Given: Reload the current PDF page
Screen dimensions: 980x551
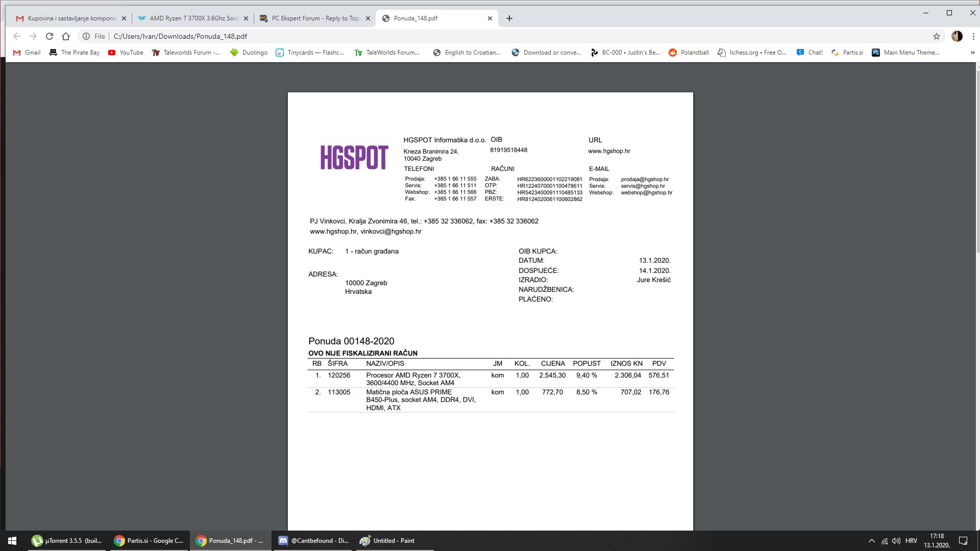Looking at the screenshot, I should pos(50,36).
